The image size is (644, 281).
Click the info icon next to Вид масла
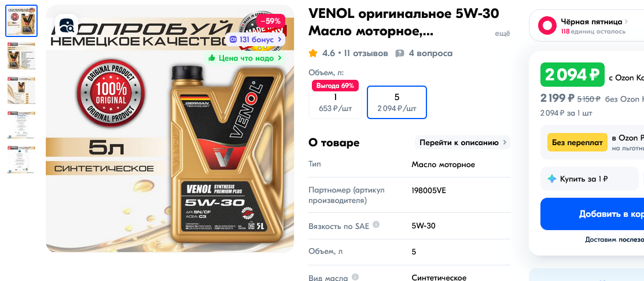[x=356, y=277]
